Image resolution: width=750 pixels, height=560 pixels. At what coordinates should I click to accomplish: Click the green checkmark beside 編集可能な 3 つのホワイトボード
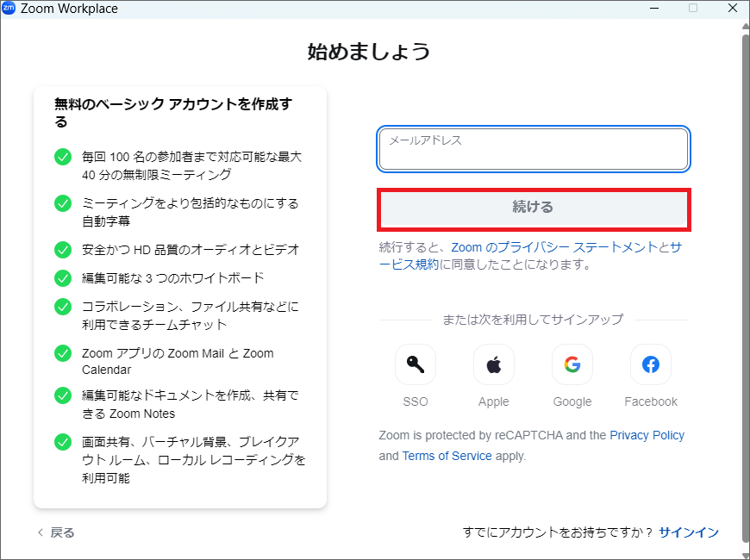[x=63, y=278]
